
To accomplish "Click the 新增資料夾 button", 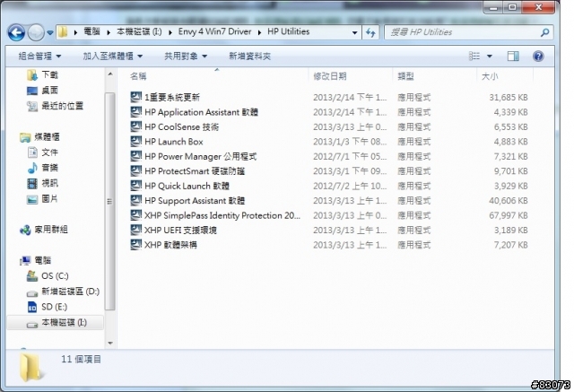I will 249,57.
